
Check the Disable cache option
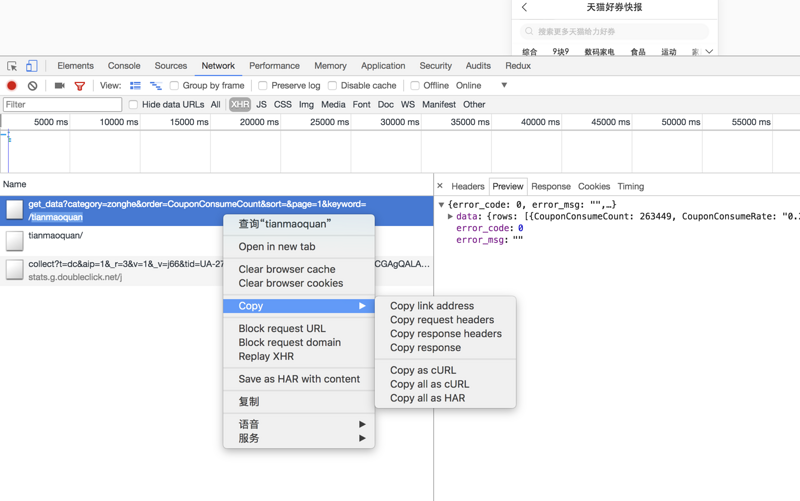(x=332, y=86)
